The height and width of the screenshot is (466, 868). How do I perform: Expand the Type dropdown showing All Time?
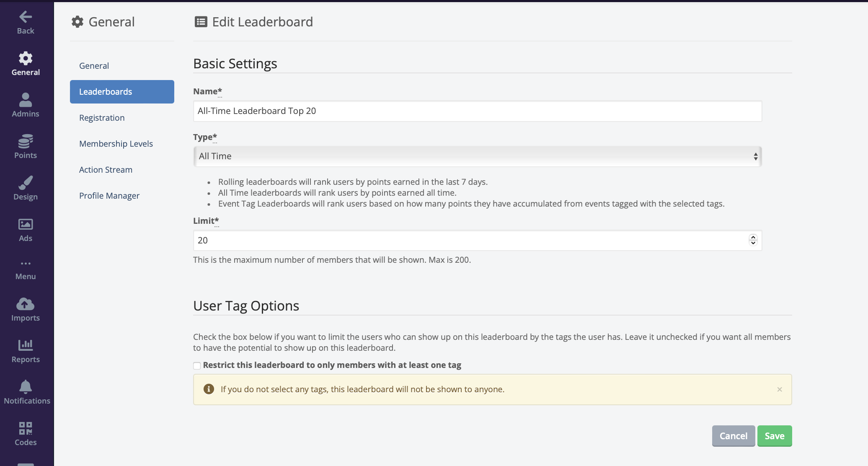pyautogui.click(x=477, y=156)
